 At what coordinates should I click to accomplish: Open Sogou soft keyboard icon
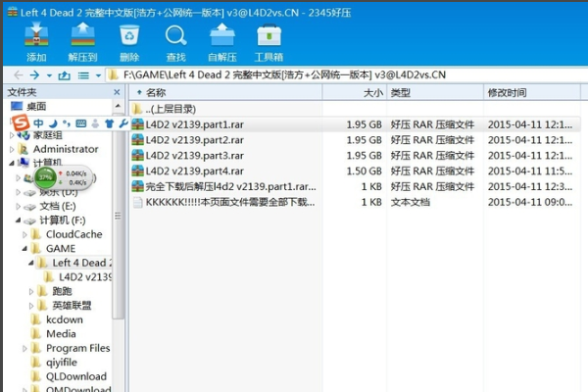click(81, 123)
